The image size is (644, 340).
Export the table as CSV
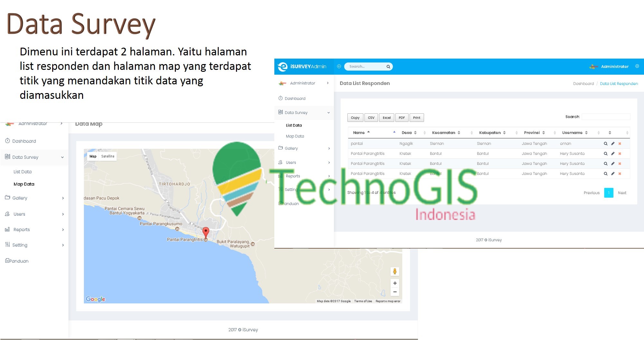click(371, 118)
